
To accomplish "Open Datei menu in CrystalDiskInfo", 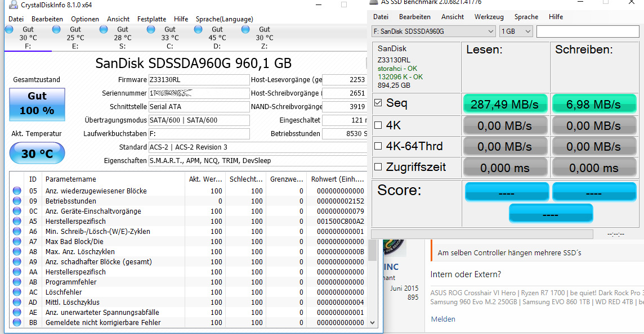I will pyautogui.click(x=16, y=19).
